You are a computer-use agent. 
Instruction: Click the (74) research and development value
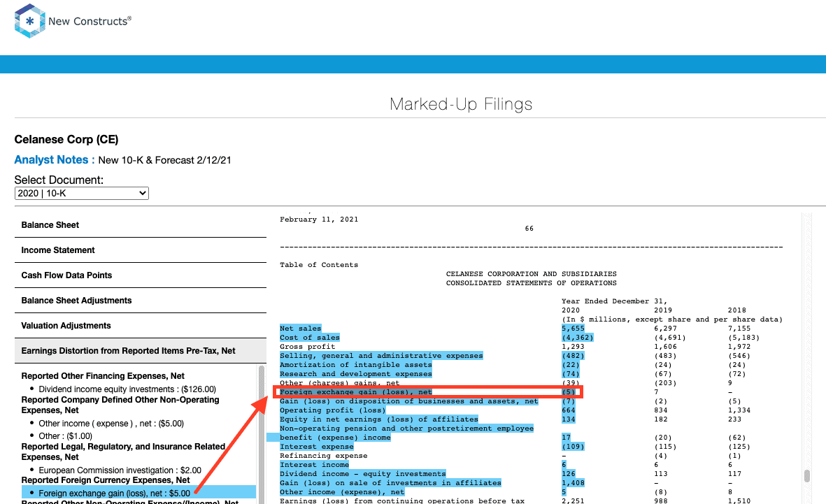(571, 374)
